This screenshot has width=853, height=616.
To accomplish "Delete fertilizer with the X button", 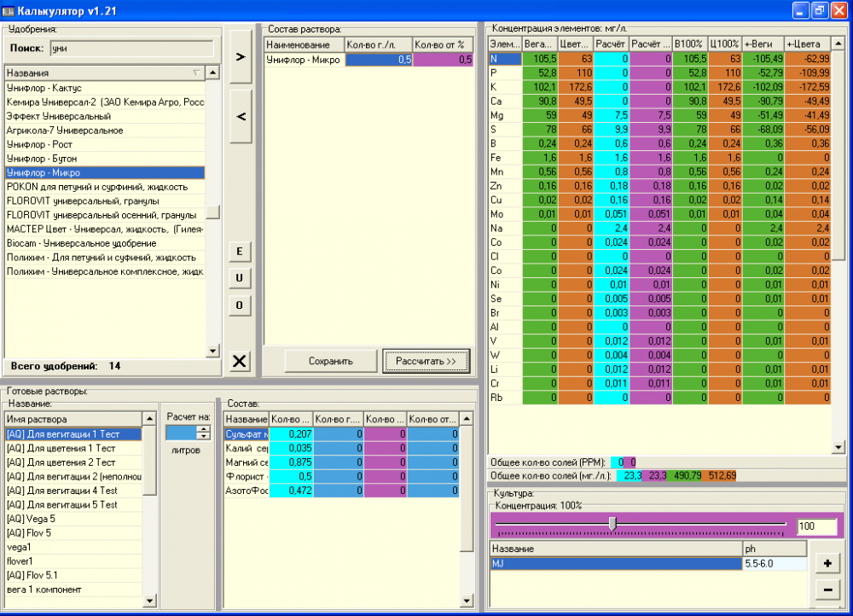I will [x=240, y=361].
